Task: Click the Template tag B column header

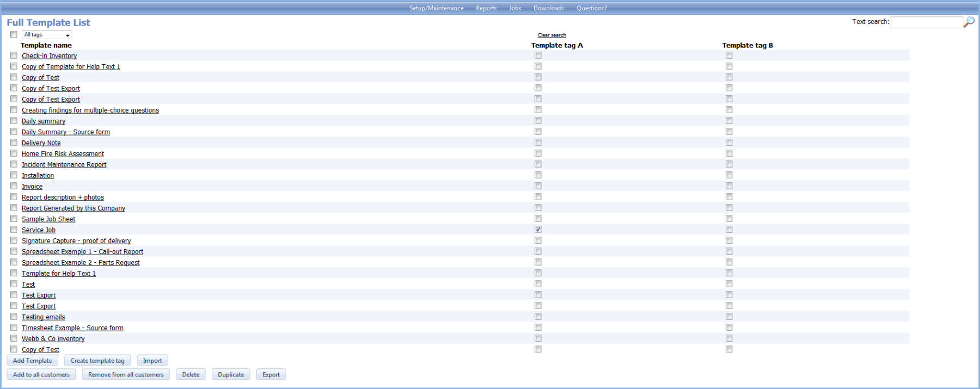Action: click(748, 46)
